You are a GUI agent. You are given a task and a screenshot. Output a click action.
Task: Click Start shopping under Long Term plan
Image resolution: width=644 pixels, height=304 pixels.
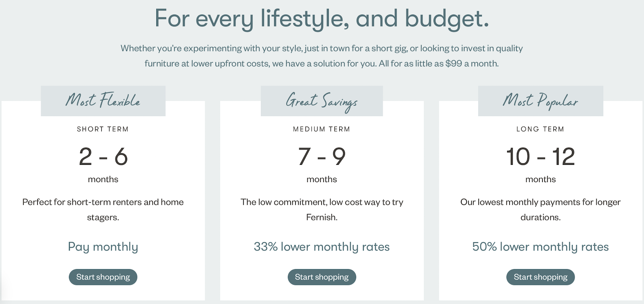(541, 277)
